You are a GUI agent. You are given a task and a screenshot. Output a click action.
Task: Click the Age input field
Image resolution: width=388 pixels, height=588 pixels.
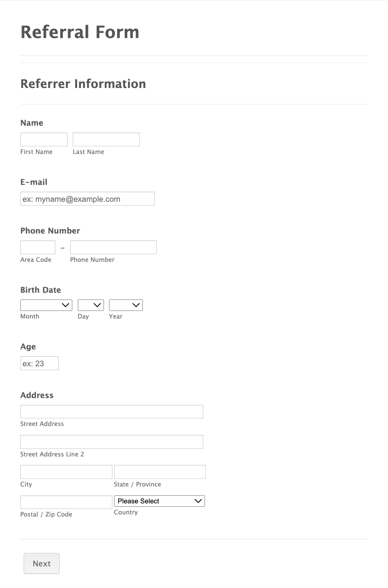39,363
